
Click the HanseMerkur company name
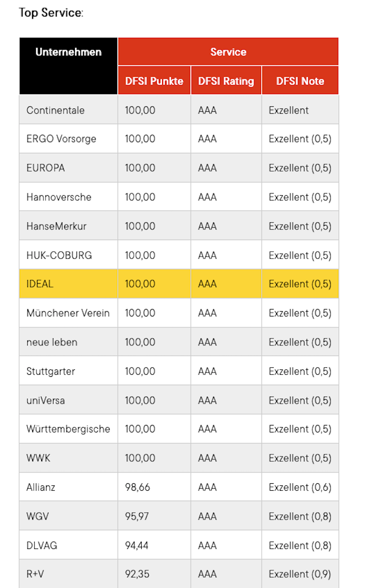[56, 226]
